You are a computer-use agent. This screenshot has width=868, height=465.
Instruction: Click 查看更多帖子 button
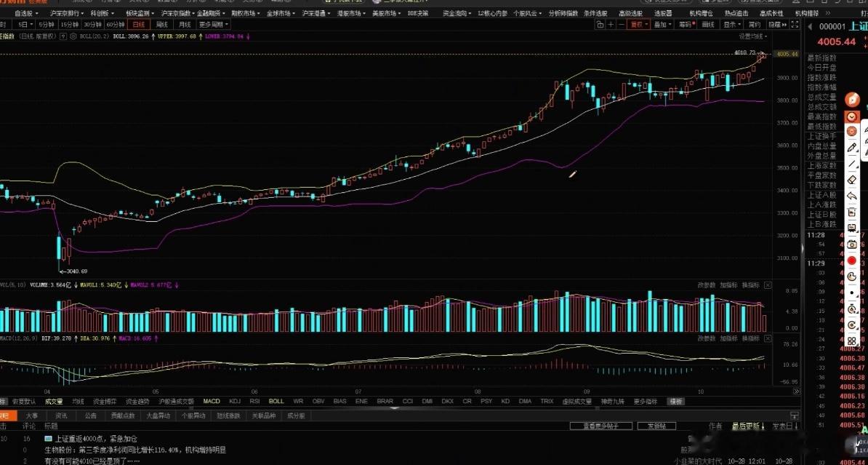coord(600,426)
